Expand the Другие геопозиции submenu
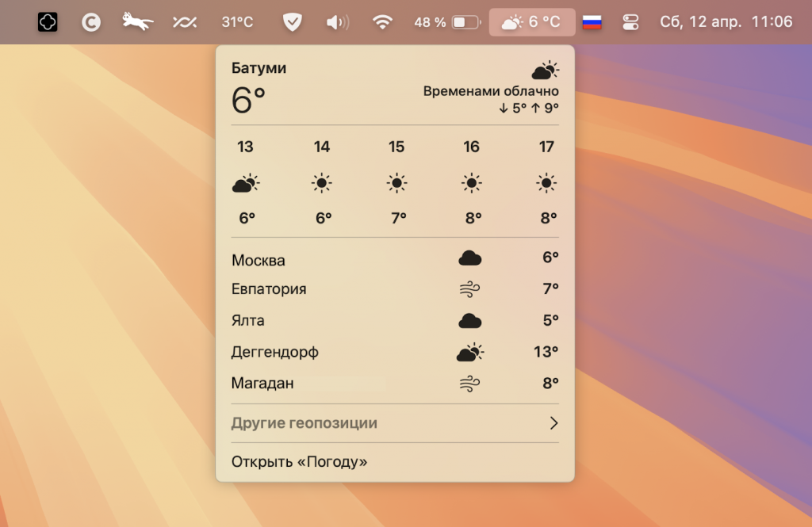812x527 pixels. 395,423
